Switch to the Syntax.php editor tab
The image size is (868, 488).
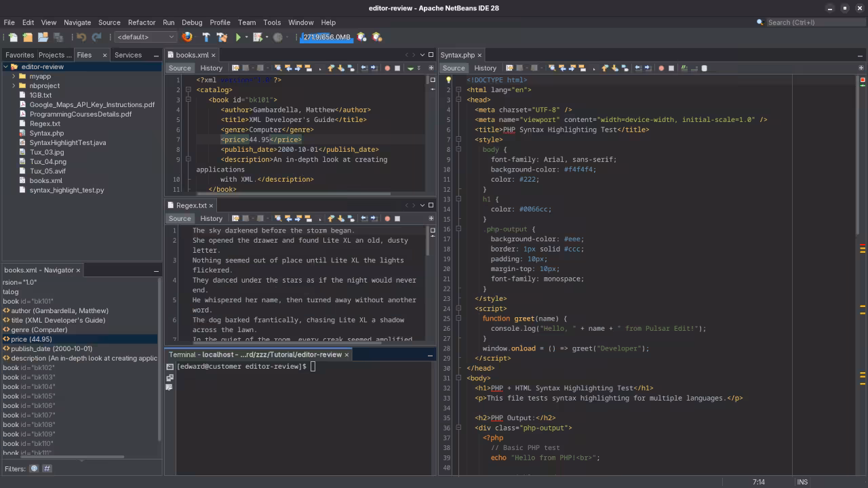pyautogui.click(x=459, y=55)
